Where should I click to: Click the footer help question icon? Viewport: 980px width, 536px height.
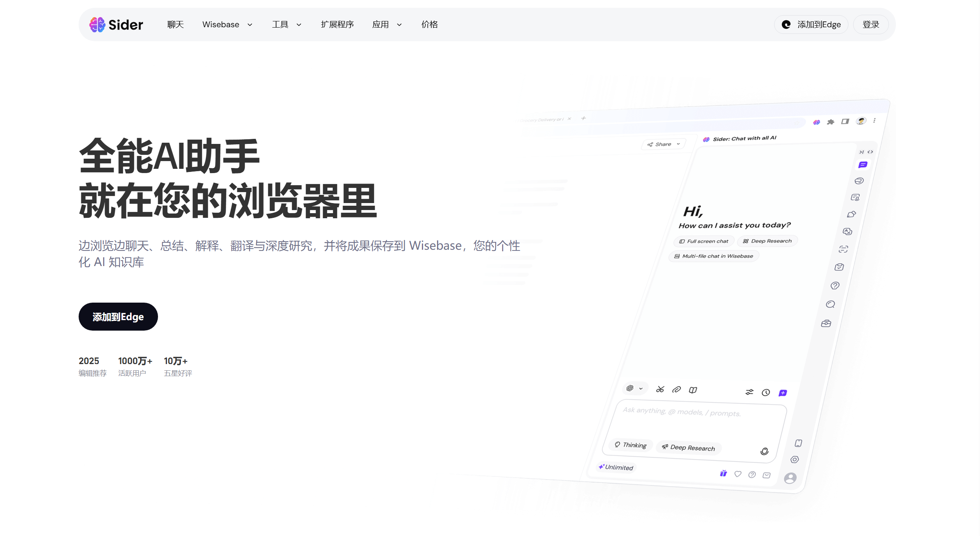pos(752,475)
